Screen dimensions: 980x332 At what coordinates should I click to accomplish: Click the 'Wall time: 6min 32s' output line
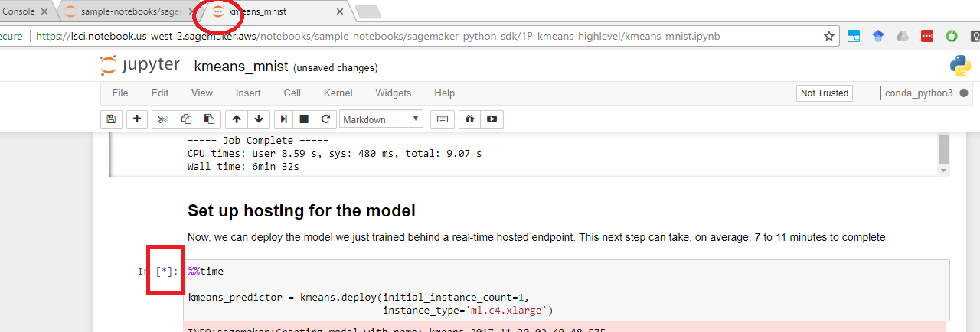(243, 166)
